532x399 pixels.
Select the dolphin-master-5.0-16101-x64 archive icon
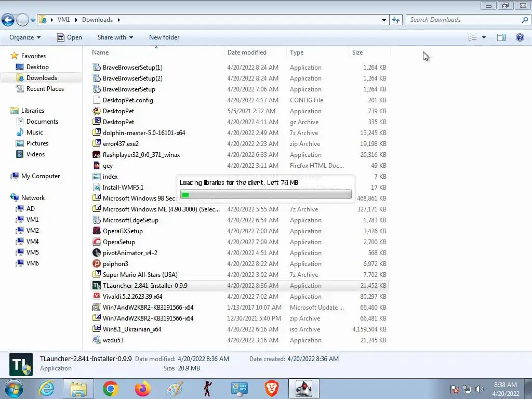tap(97, 132)
